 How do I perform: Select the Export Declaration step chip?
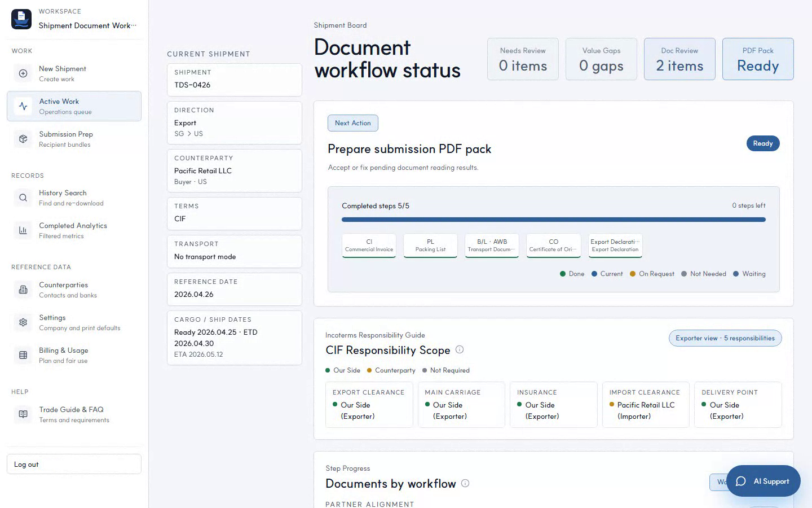615,246
